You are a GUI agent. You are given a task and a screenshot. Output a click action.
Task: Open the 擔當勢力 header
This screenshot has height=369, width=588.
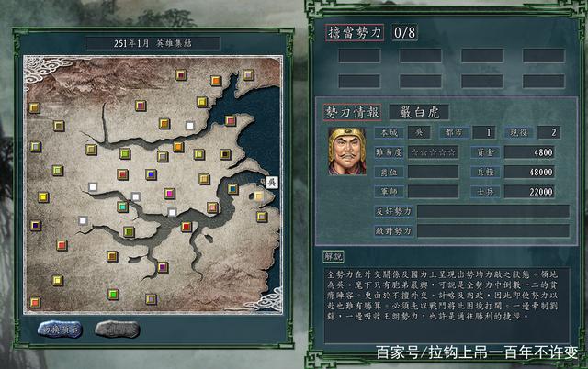pos(355,33)
